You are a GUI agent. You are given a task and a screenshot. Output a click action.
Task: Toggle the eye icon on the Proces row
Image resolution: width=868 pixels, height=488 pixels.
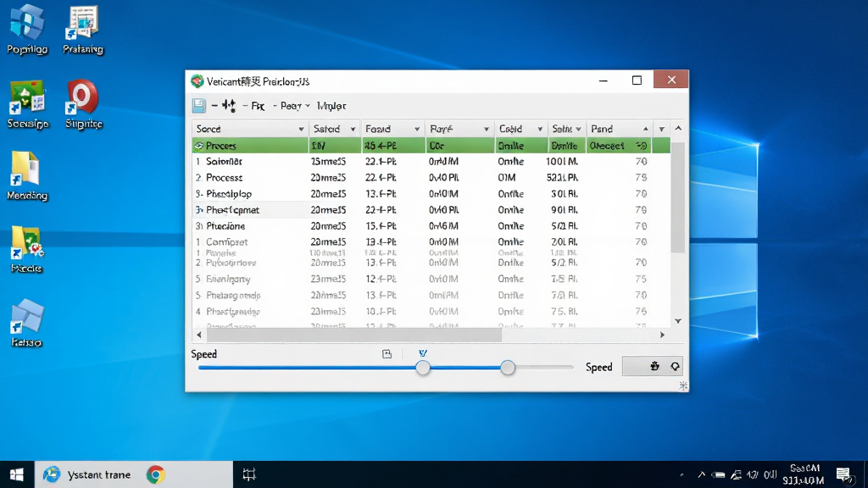(198, 146)
